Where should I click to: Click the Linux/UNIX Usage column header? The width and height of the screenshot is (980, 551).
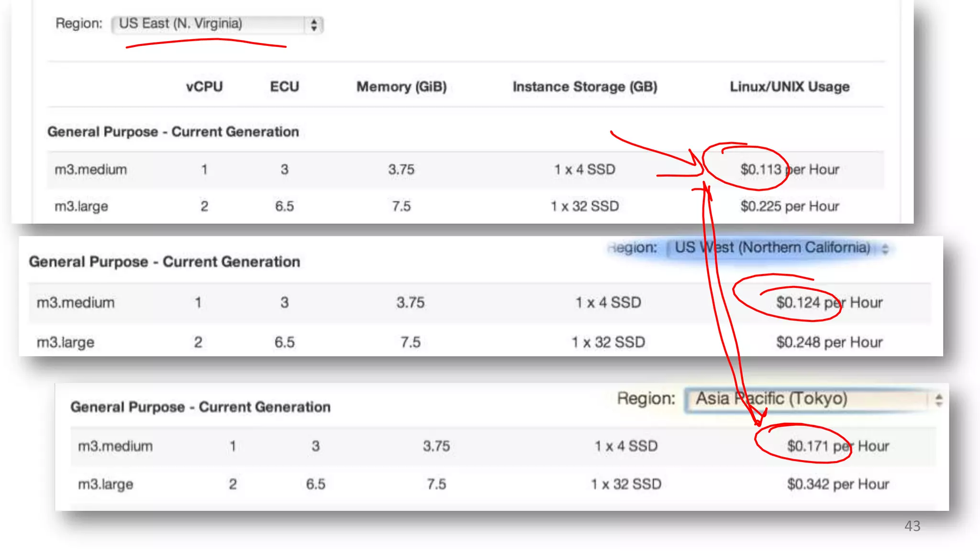pos(790,87)
